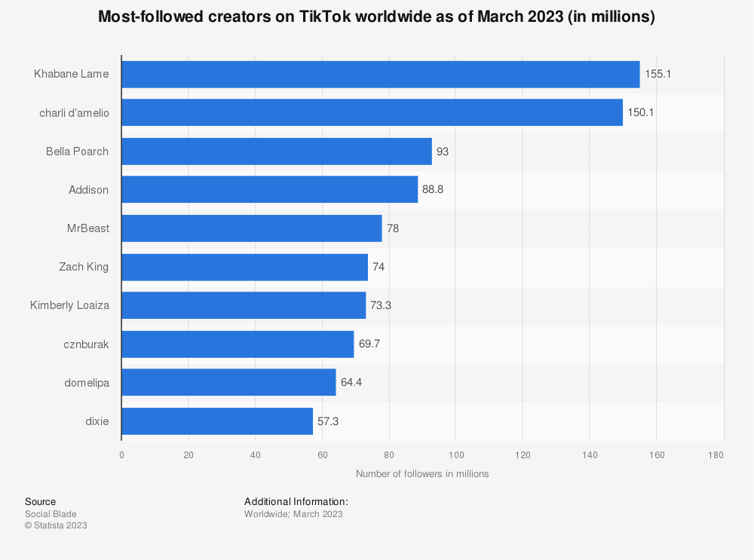Image resolution: width=754 pixels, height=560 pixels.
Task: Click the 'dixie' label
Action: tap(97, 421)
